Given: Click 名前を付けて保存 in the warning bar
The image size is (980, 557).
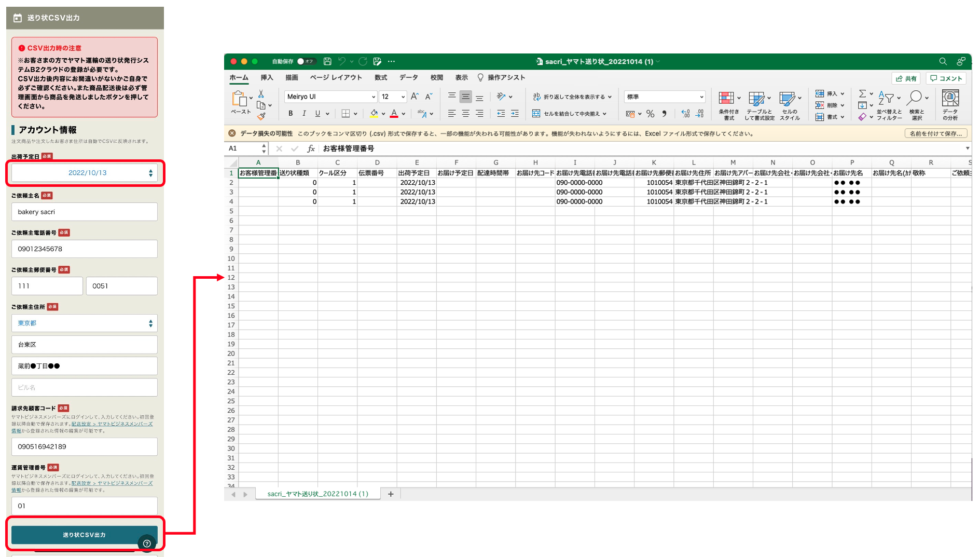Looking at the screenshot, I should [935, 133].
